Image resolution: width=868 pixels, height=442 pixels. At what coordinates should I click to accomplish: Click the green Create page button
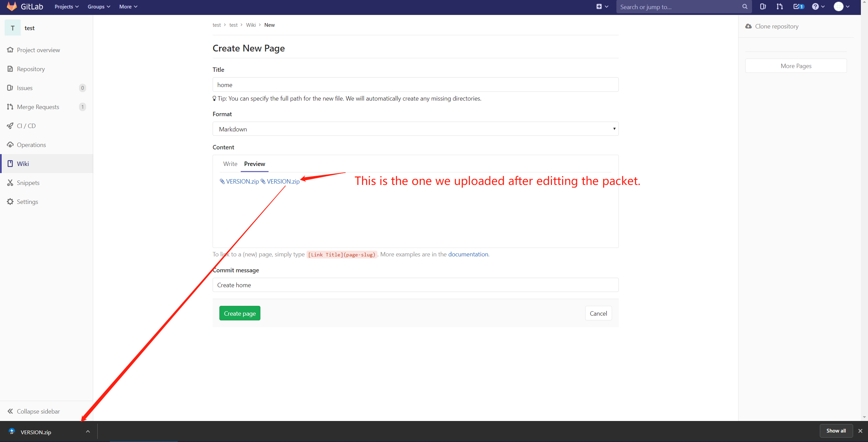click(240, 313)
